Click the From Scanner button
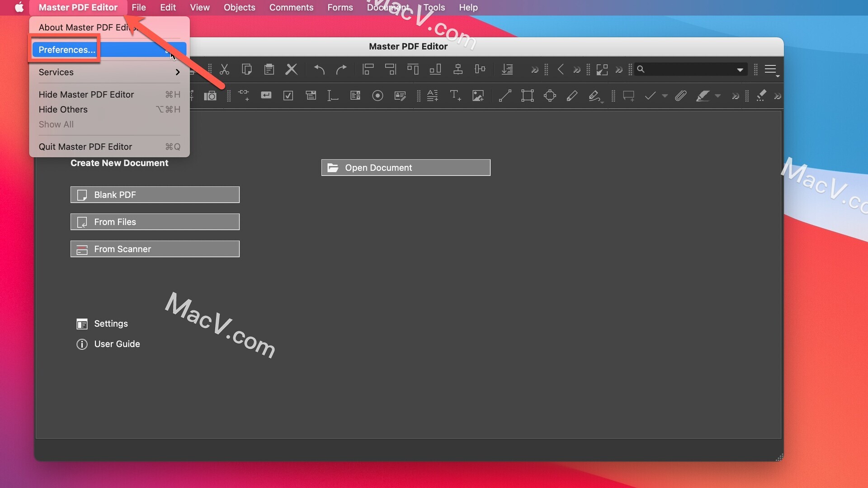 coord(155,249)
